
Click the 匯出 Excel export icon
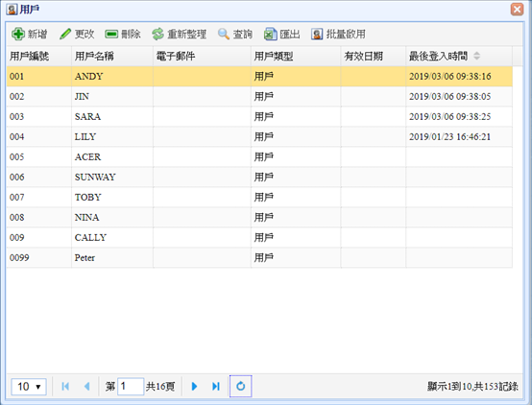(x=270, y=34)
